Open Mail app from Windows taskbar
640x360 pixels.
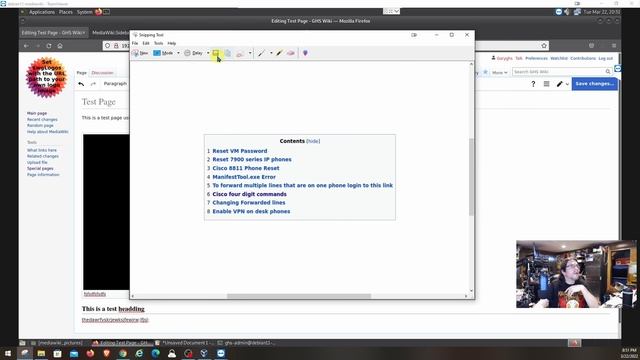pyautogui.click(x=74, y=353)
